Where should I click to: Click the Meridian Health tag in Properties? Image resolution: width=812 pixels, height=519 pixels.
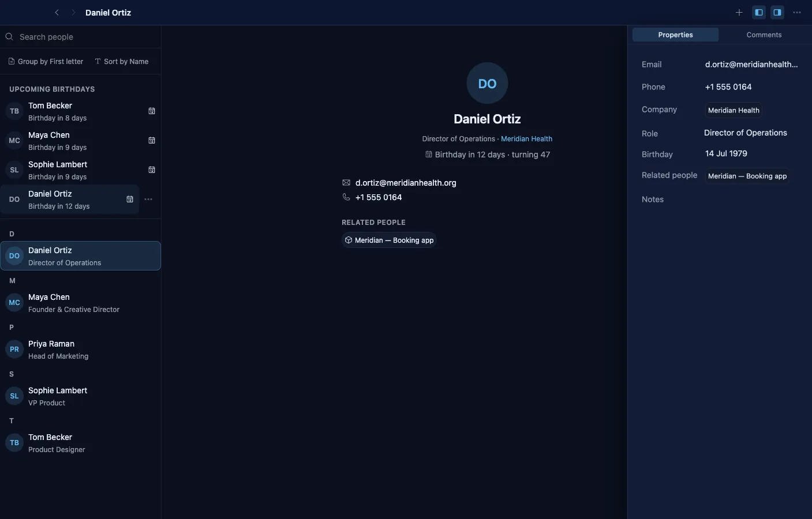pyautogui.click(x=734, y=110)
